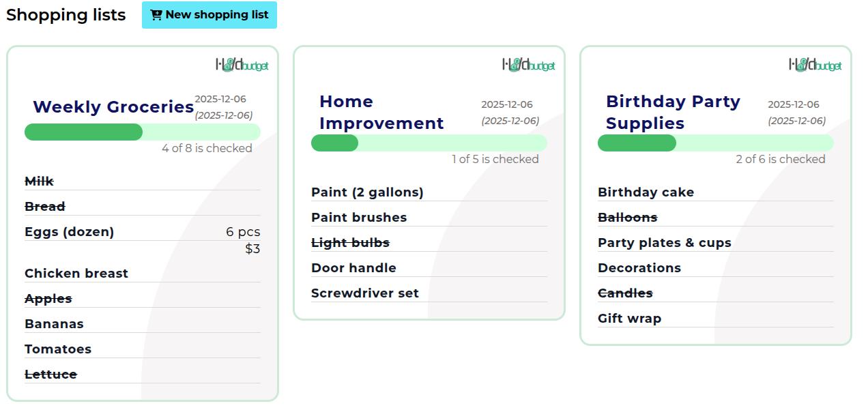The height and width of the screenshot is (408, 868).
Task: Mark Chicken breast as checked
Action: click(x=76, y=273)
